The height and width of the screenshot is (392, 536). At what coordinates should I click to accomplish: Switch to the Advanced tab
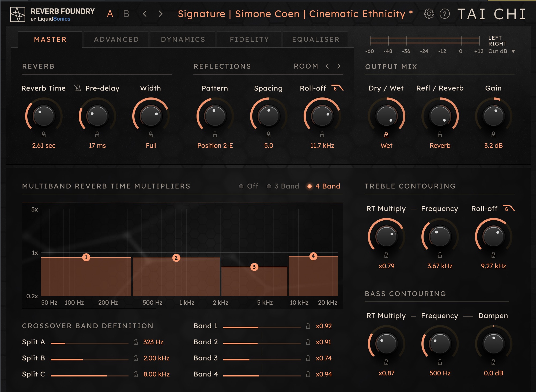click(116, 40)
